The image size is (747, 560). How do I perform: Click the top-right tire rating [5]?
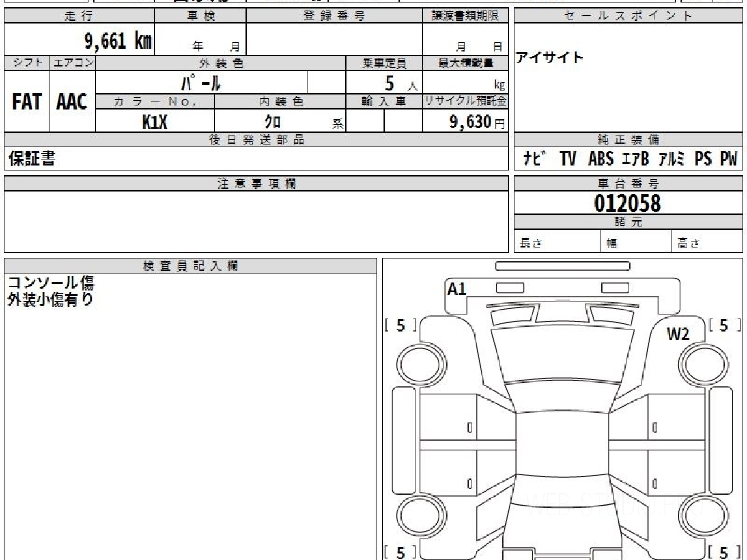click(723, 325)
